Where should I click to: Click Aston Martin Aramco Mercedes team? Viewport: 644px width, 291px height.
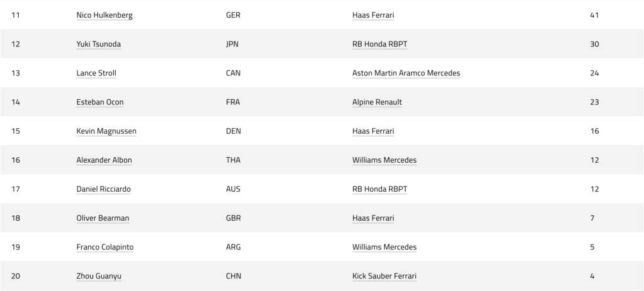[x=406, y=73]
